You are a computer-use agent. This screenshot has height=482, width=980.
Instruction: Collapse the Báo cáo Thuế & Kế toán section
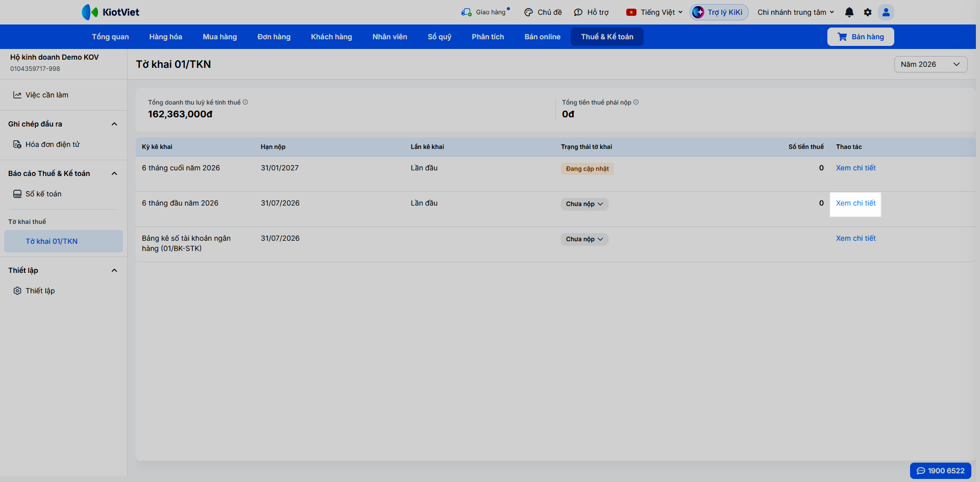point(114,173)
